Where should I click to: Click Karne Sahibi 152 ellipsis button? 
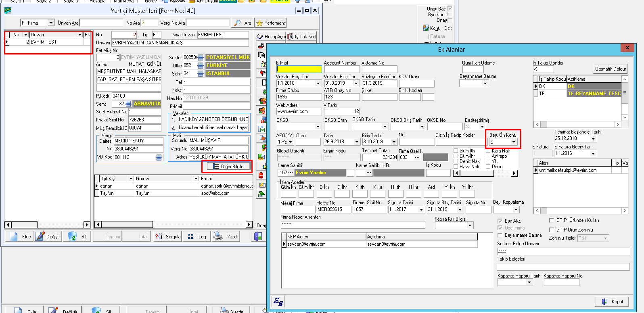tap(291, 173)
